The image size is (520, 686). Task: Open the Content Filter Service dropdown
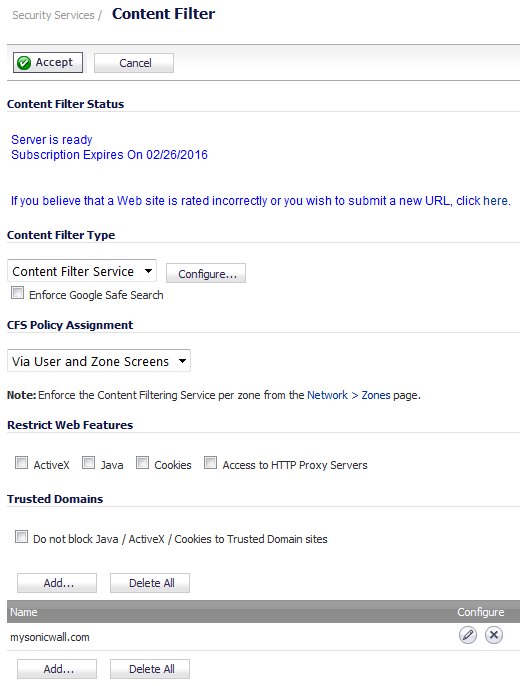coord(82,271)
